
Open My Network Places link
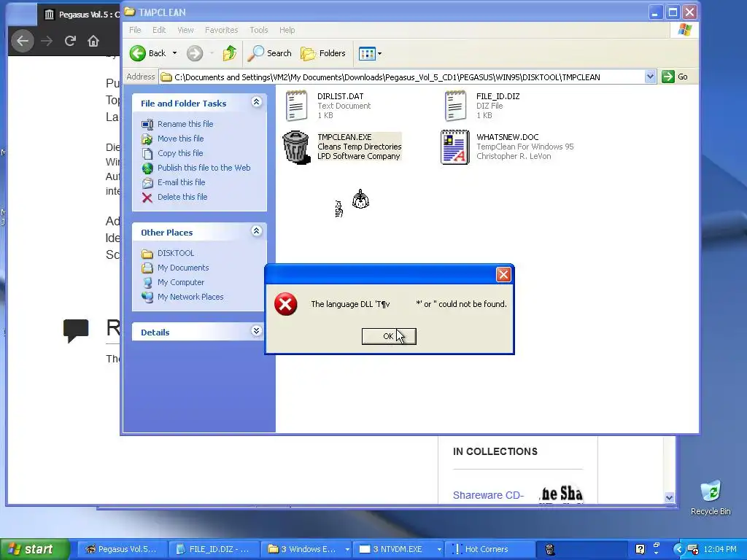(x=190, y=297)
